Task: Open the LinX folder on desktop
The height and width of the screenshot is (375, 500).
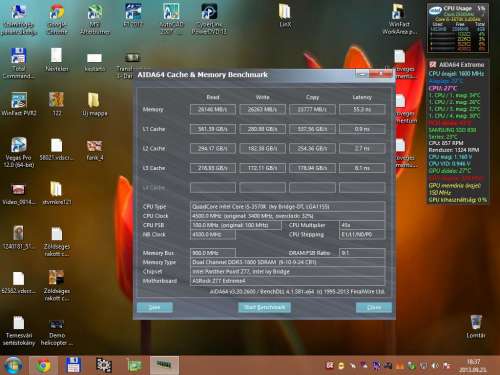Action: coord(285,16)
